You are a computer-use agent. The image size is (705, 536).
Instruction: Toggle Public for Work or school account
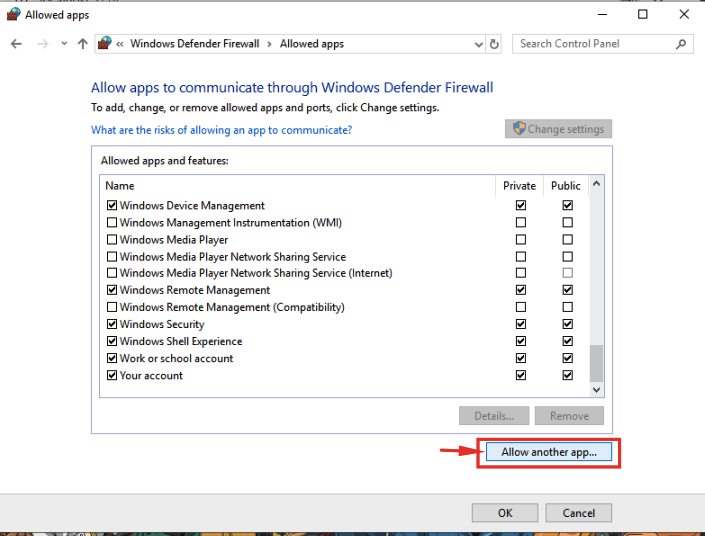click(567, 358)
